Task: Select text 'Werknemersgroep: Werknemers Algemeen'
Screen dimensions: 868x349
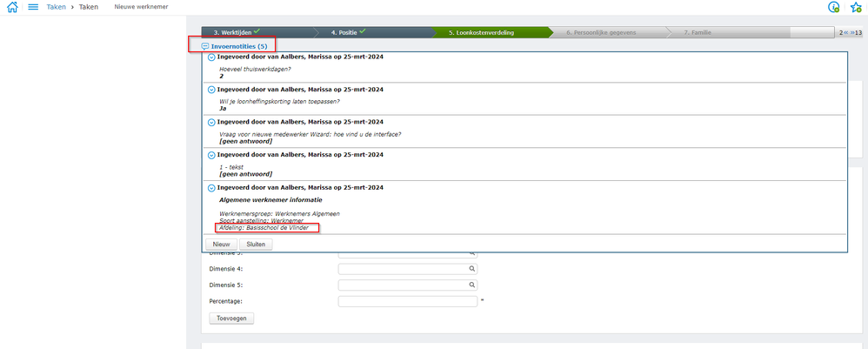Action: (279, 213)
